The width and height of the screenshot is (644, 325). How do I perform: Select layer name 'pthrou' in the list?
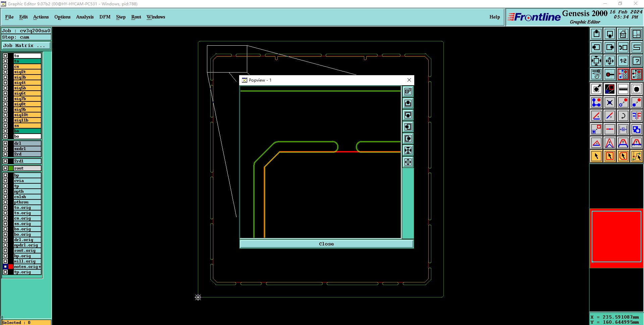[27, 202]
